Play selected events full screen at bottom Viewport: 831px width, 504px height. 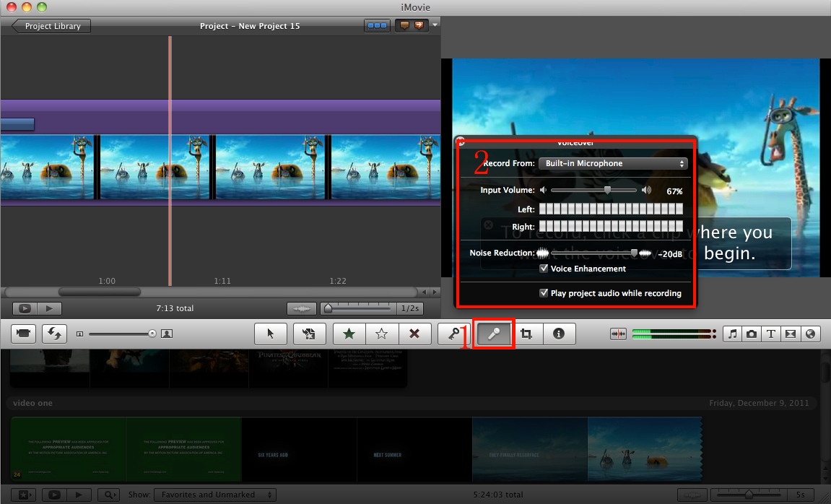coord(54,495)
